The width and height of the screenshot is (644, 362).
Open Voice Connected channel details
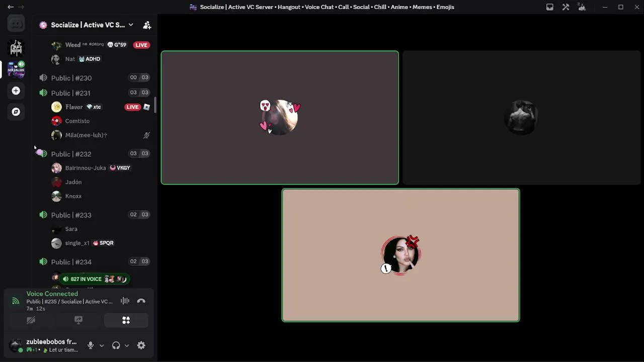[52, 294]
